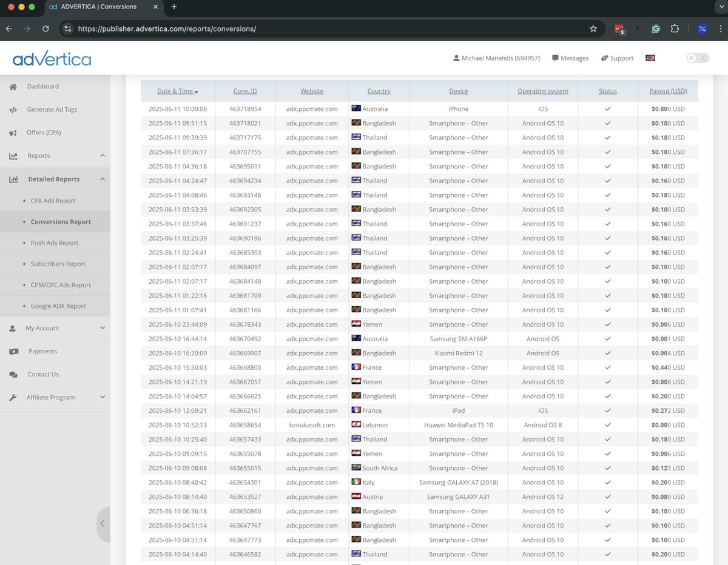
Task: Click the blue profile avatar in browser toolbar
Action: [702, 28]
